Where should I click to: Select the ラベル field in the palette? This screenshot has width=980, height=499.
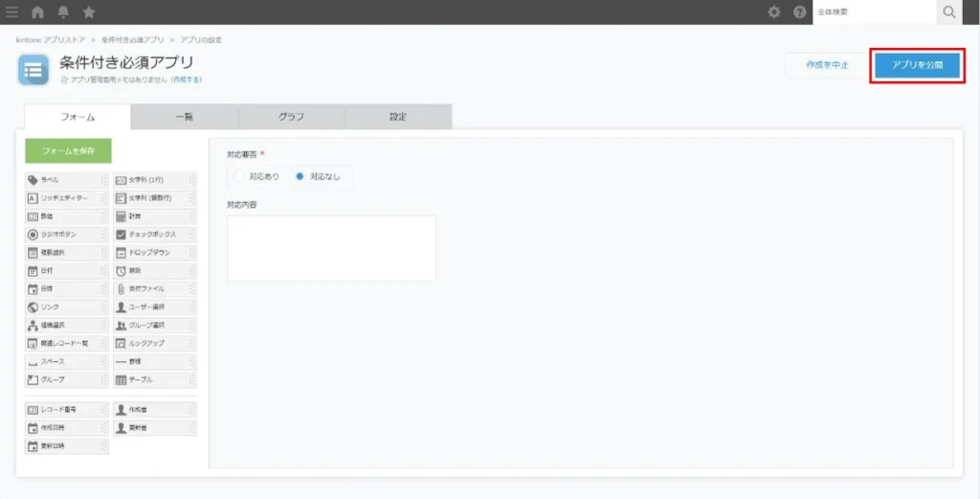pos(67,180)
